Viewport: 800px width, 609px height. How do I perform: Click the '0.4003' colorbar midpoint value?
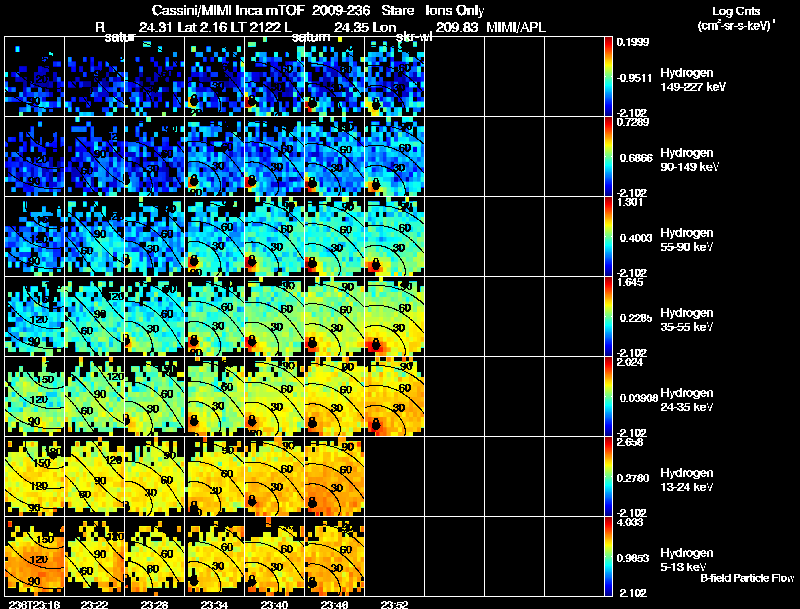[x=636, y=238]
